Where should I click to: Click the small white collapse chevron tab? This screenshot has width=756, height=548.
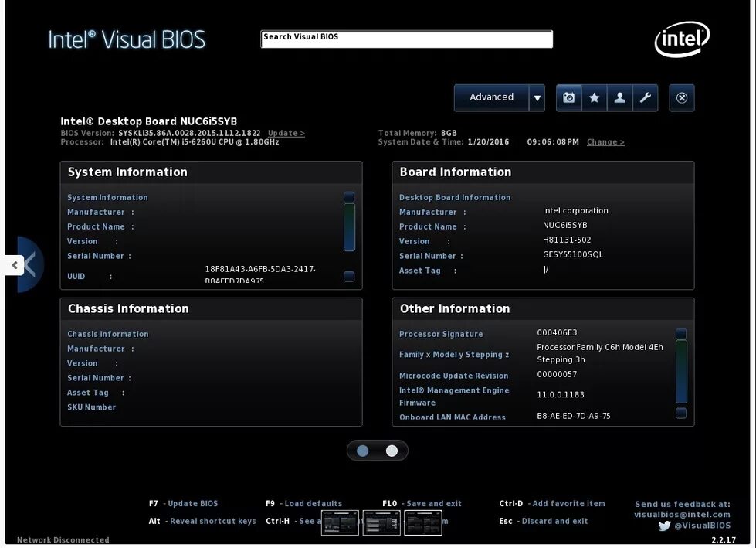click(15, 265)
